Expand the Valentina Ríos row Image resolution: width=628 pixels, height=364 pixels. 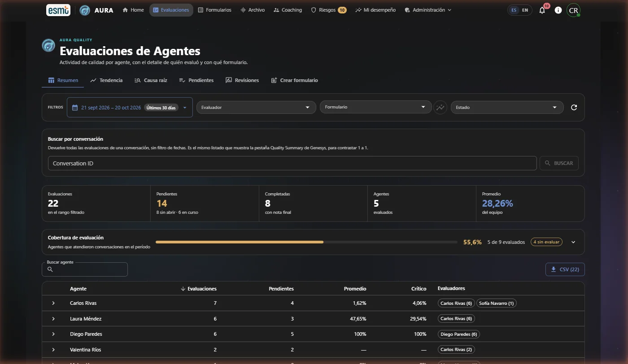click(53, 350)
